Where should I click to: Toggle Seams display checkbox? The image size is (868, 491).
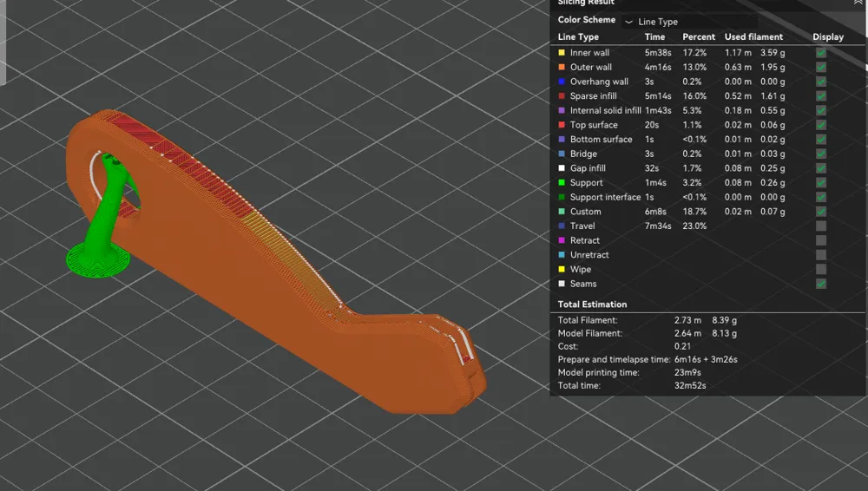(821, 284)
